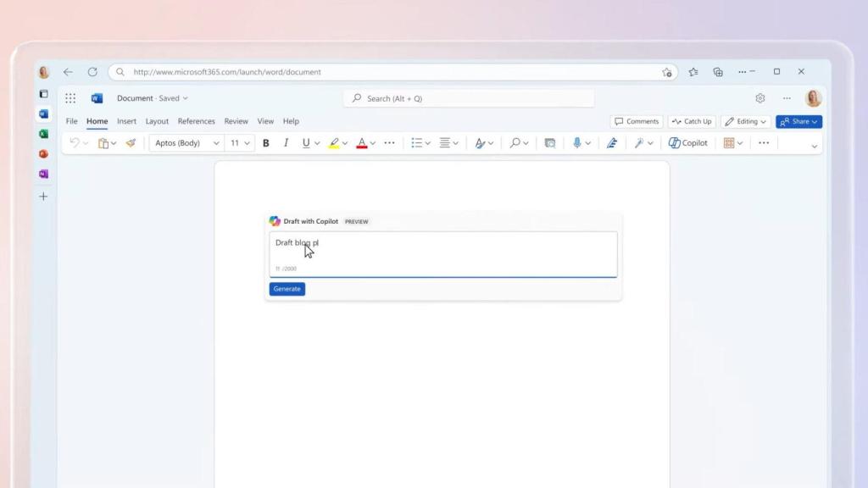Viewport: 868px width, 488px height.
Task: Start Dictate with the microphone icon
Action: [577, 142]
